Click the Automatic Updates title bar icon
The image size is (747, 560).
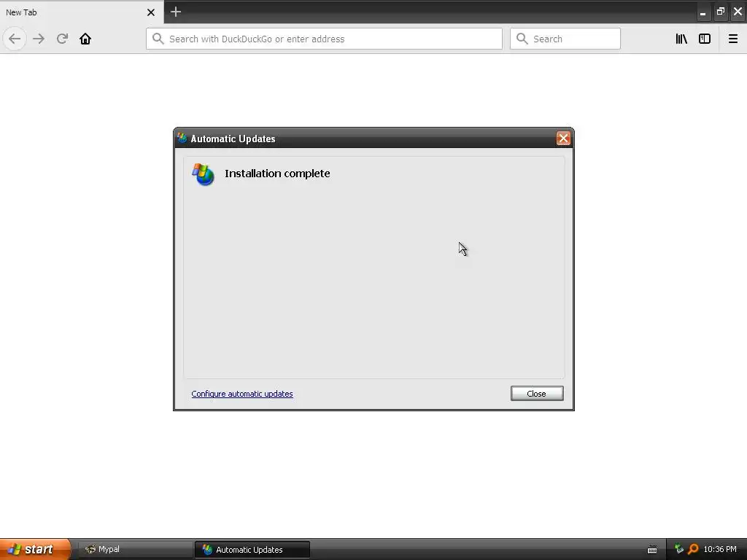pyautogui.click(x=182, y=138)
